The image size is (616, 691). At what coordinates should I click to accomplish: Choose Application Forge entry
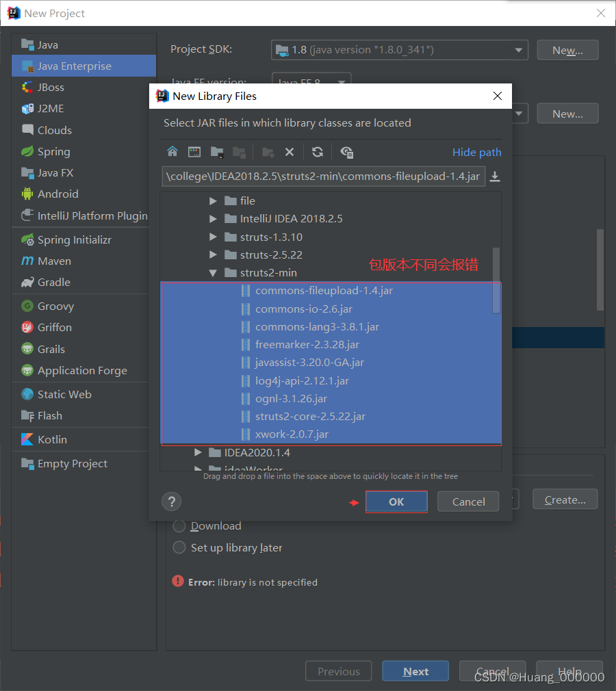[x=81, y=371]
